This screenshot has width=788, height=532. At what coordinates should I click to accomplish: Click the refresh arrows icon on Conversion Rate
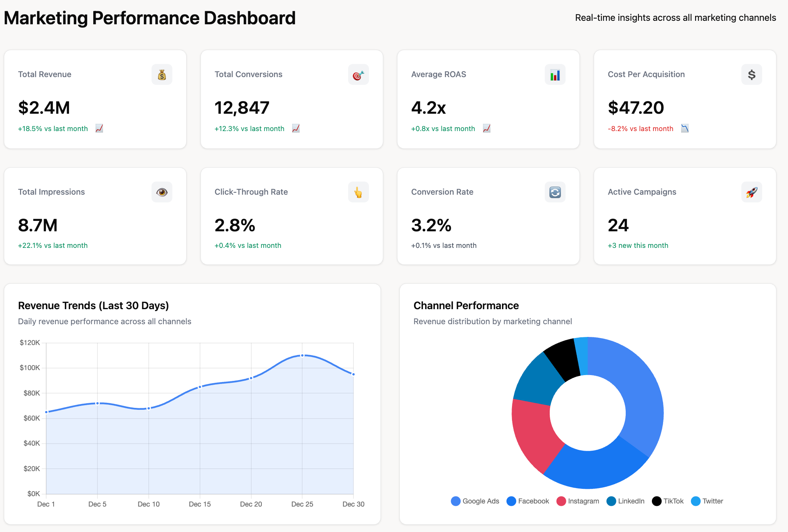(555, 192)
